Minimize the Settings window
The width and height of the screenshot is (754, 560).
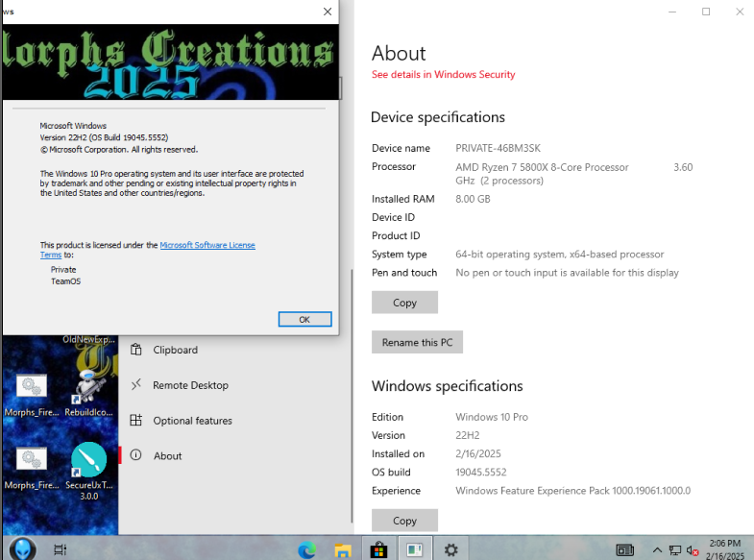point(672,12)
